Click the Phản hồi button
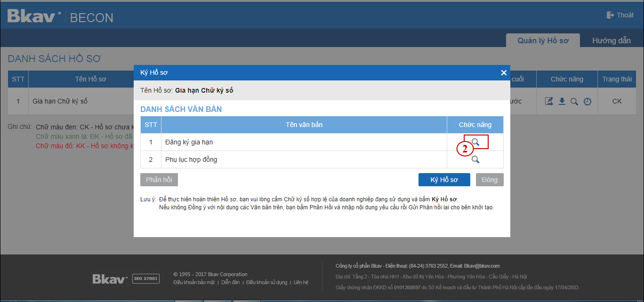Viewport: 644px width, 302px height. [x=159, y=180]
